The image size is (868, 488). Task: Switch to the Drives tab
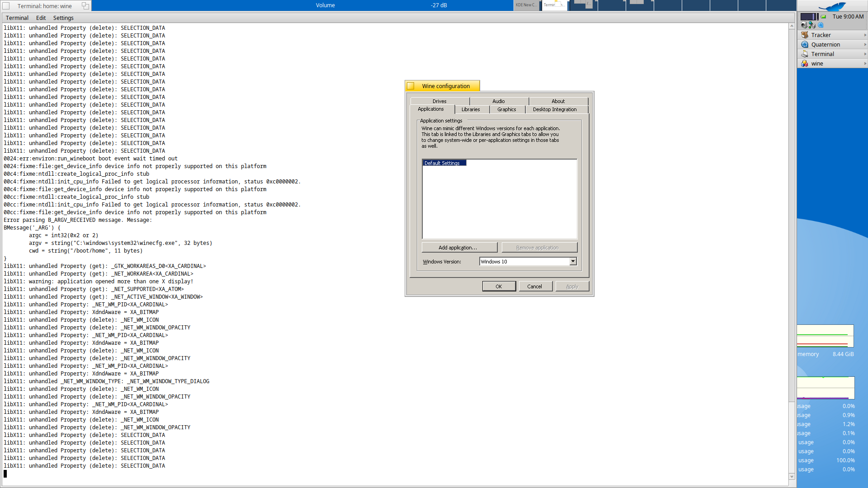point(439,101)
